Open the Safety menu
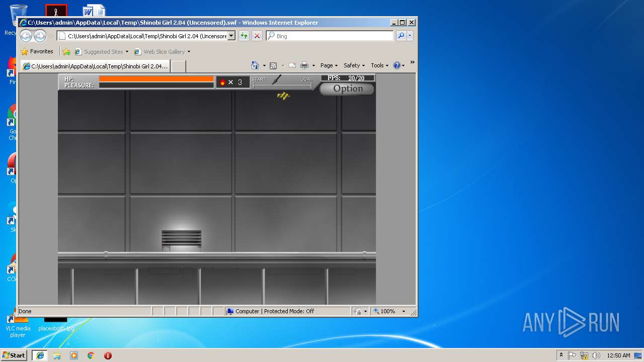This screenshot has width=644, height=362. click(354, 65)
